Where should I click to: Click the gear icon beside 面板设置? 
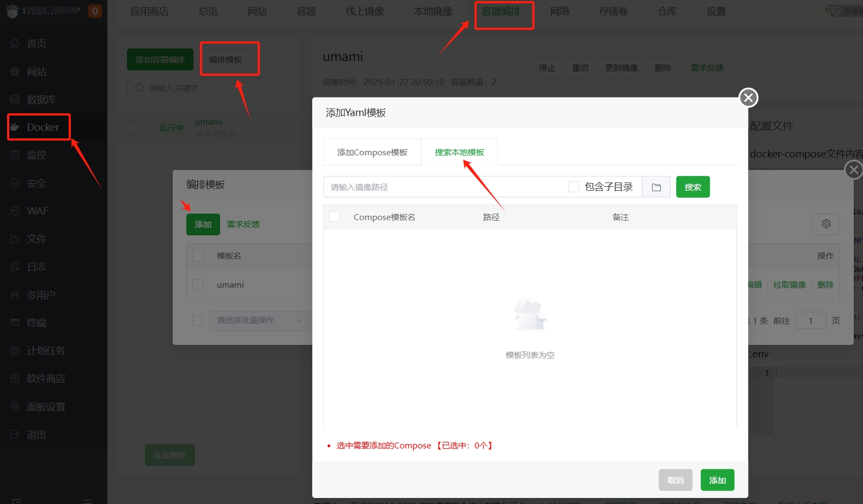pos(15,406)
